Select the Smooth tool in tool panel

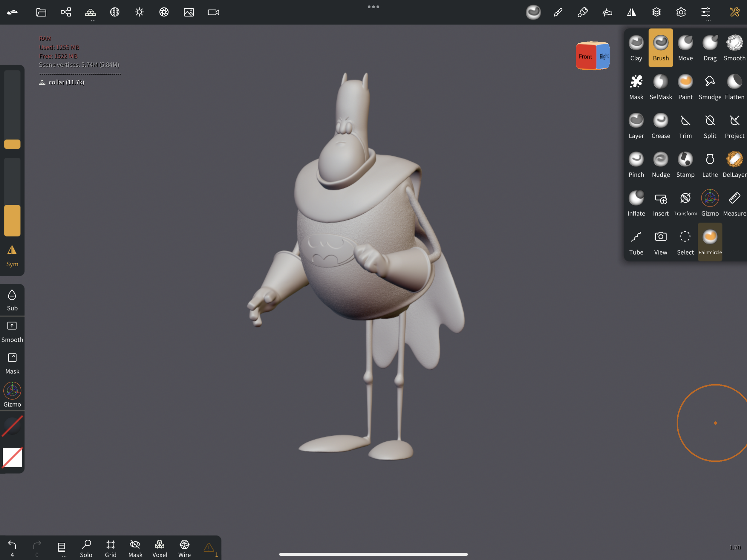click(x=734, y=48)
